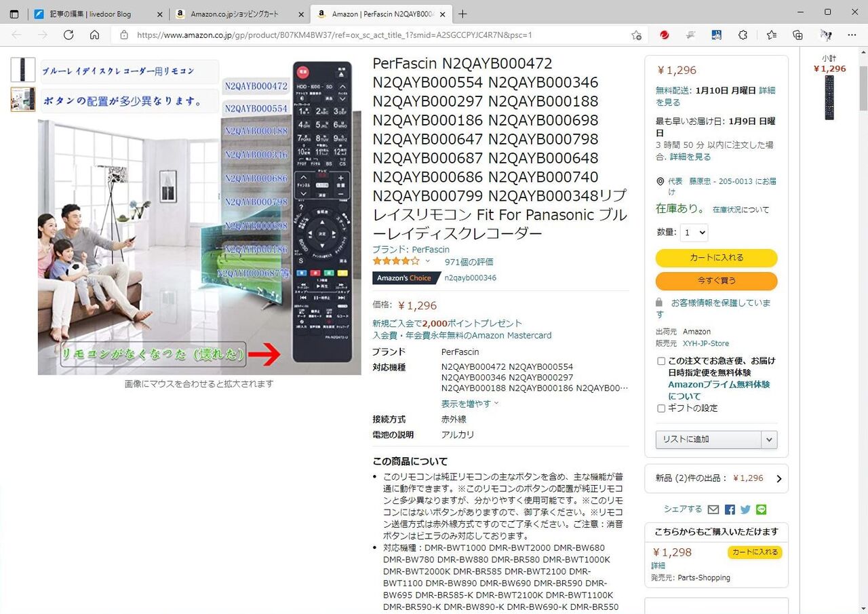This screenshot has width=868, height=614.
Task: Close the livedoor Blog tab
Action: (x=160, y=14)
